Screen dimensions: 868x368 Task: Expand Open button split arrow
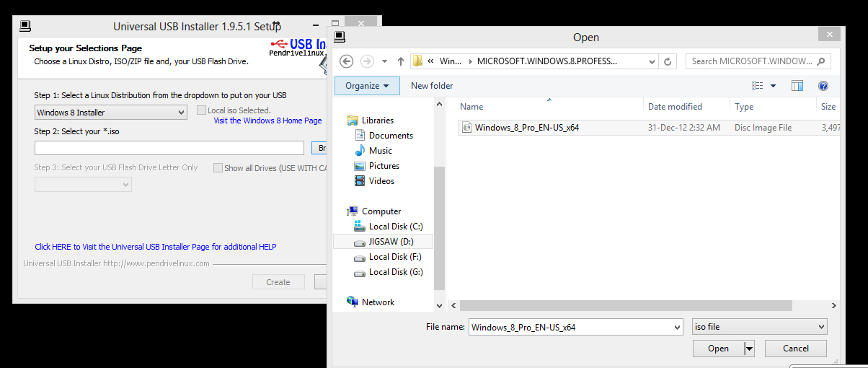pyautogui.click(x=749, y=349)
